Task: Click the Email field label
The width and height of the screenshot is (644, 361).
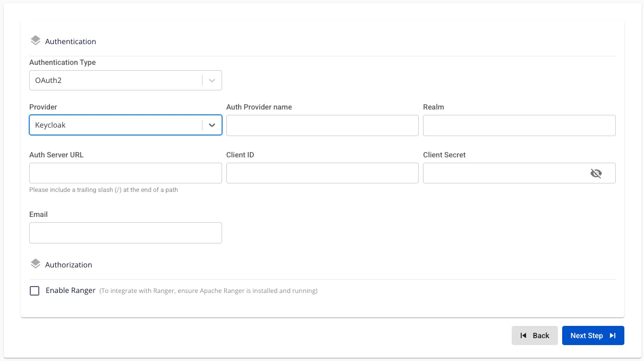Action: pyautogui.click(x=38, y=214)
